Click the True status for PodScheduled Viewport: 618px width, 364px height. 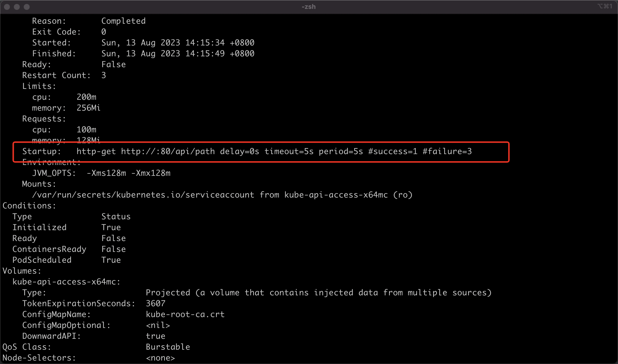pyautogui.click(x=111, y=260)
